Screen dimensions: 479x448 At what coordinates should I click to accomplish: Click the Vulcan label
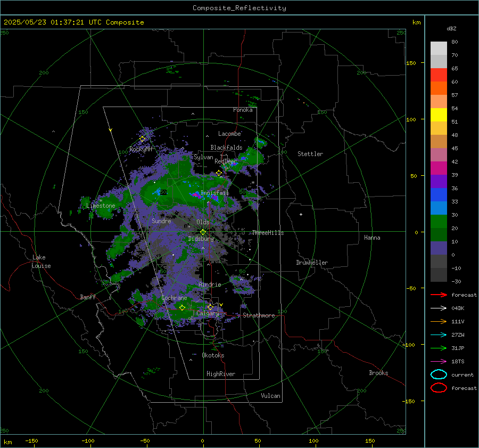click(271, 396)
